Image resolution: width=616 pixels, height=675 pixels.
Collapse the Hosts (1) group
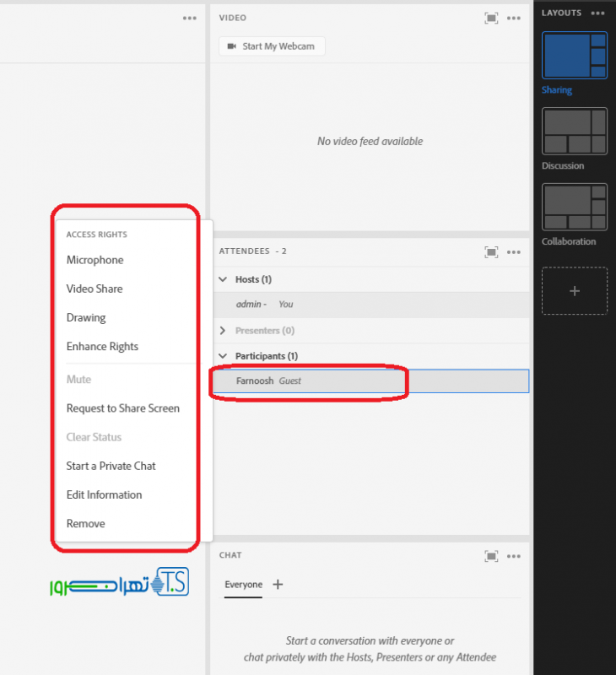pos(223,279)
